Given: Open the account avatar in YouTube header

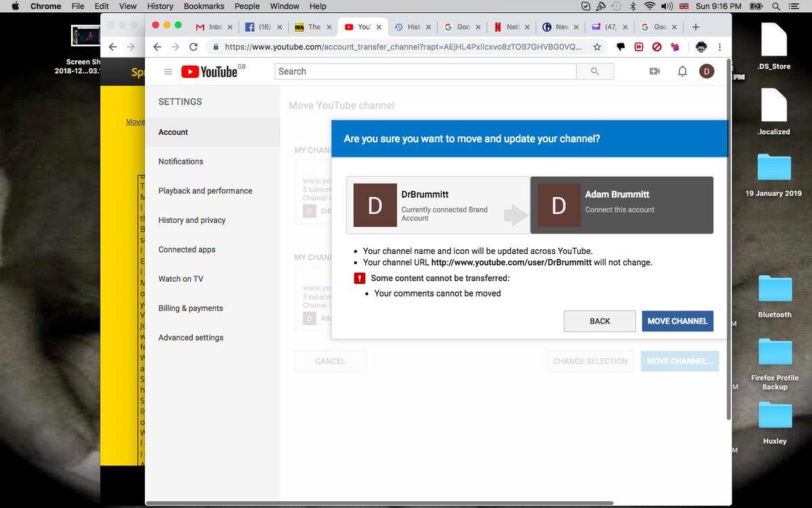Looking at the screenshot, I should click(x=706, y=71).
